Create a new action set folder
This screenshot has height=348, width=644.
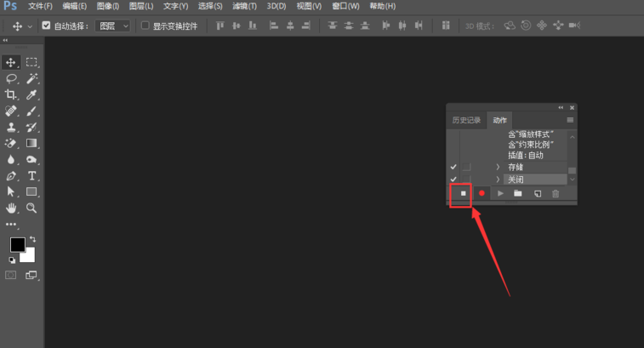[x=518, y=193]
